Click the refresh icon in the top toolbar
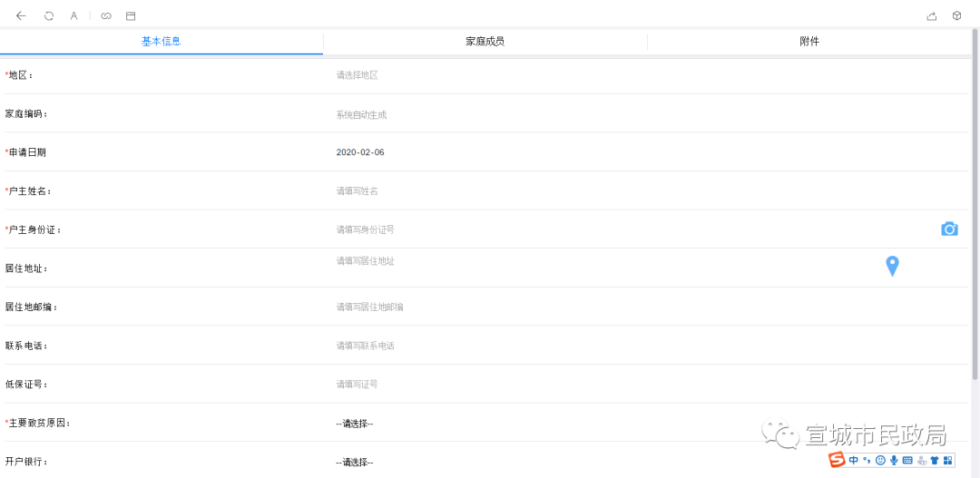980x478 pixels. click(49, 16)
